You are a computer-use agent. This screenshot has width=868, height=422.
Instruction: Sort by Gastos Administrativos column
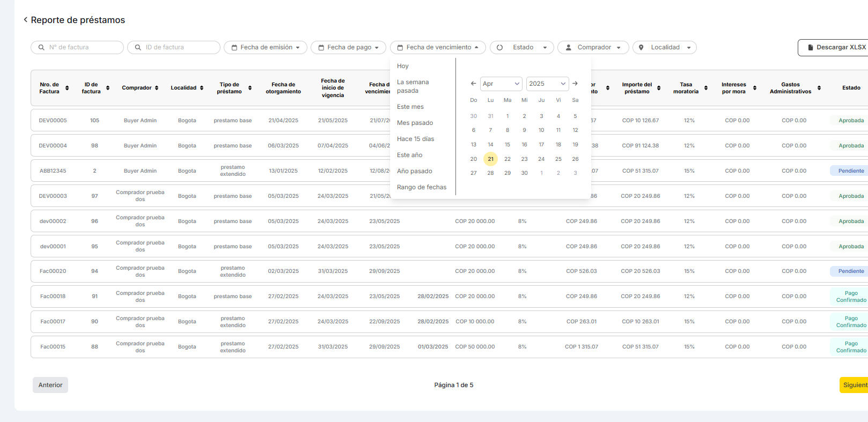819,88
